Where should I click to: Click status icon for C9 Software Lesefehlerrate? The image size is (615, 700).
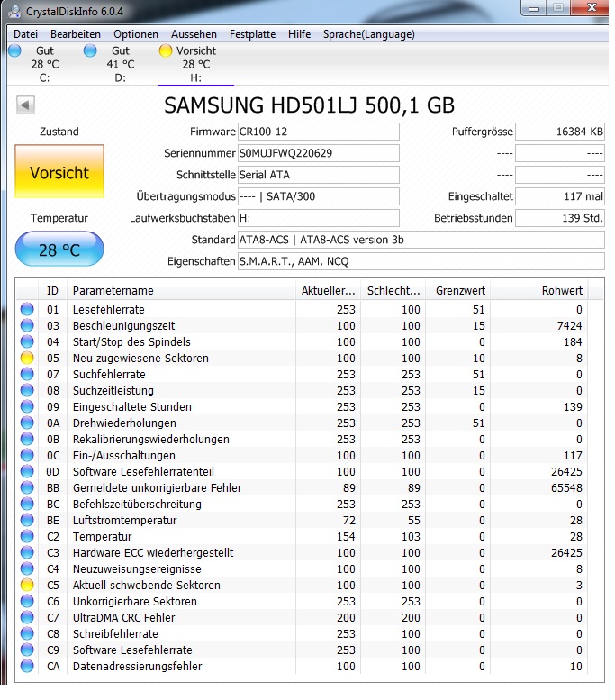point(27,650)
